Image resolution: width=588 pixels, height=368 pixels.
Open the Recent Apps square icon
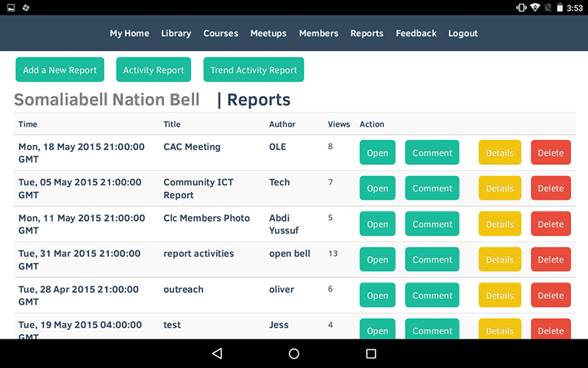pos(371,353)
